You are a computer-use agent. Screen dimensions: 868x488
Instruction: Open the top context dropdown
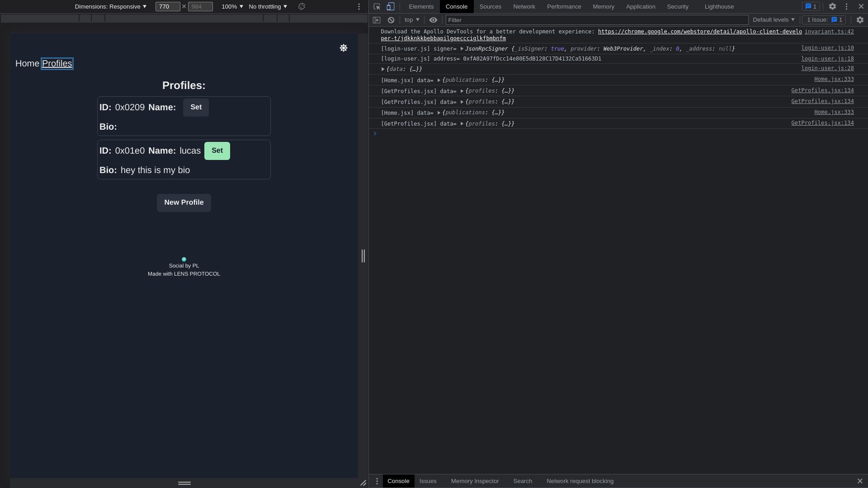tap(412, 20)
